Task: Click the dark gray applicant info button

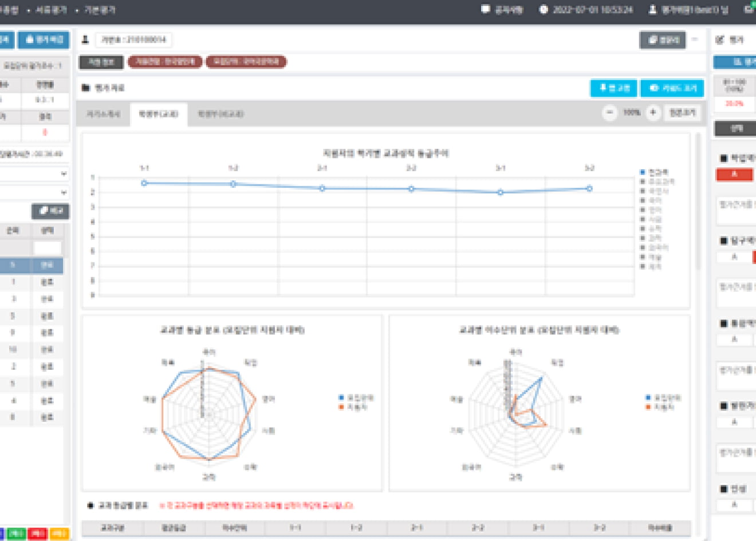Action: [x=101, y=62]
